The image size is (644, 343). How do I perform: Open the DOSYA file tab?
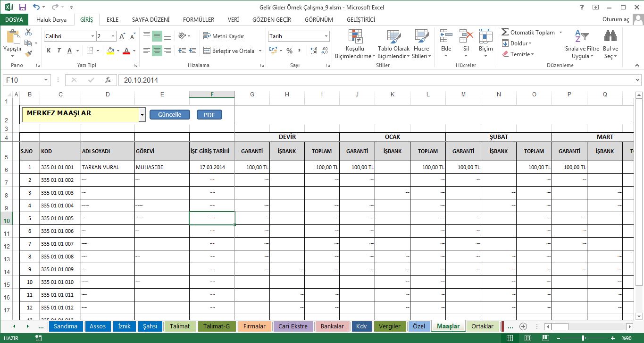pyautogui.click(x=14, y=20)
